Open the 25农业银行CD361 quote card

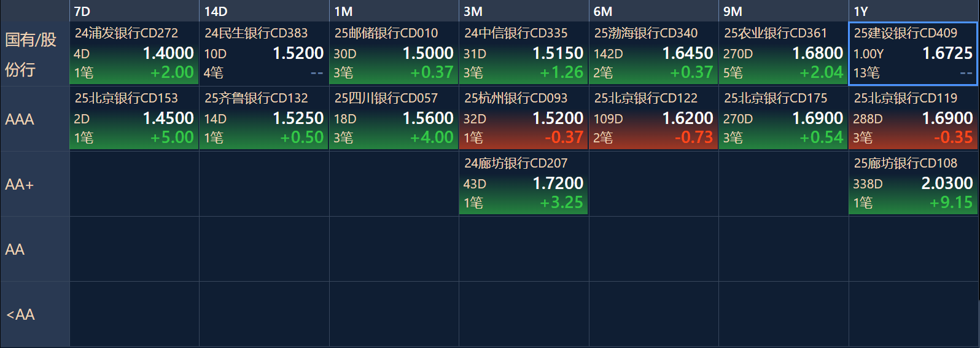click(x=784, y=53)
